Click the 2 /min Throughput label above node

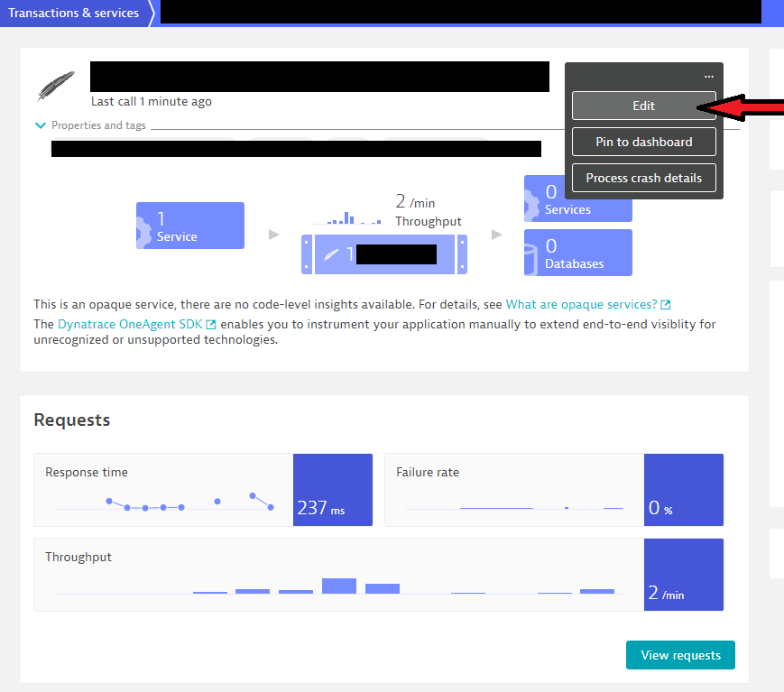[428, 210]
